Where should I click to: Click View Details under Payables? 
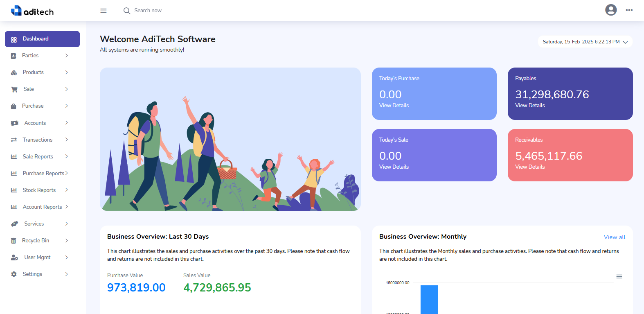pos(530,106)
